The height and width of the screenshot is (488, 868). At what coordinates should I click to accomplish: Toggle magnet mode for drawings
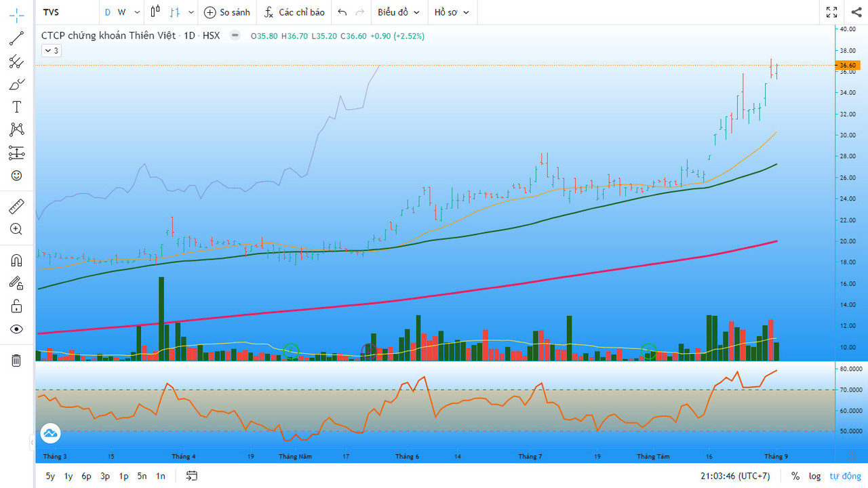(x=16, y=260)
